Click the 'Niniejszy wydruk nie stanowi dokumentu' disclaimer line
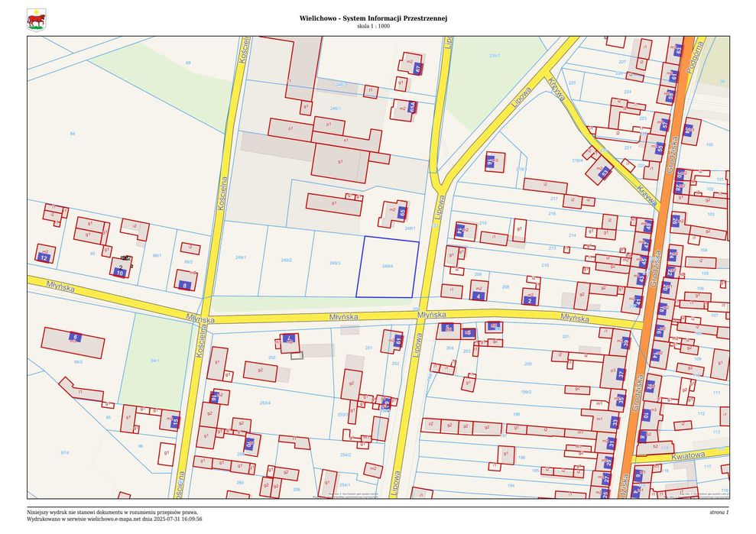The width and height of the screenshot is (756, 534). coord(112,513)
